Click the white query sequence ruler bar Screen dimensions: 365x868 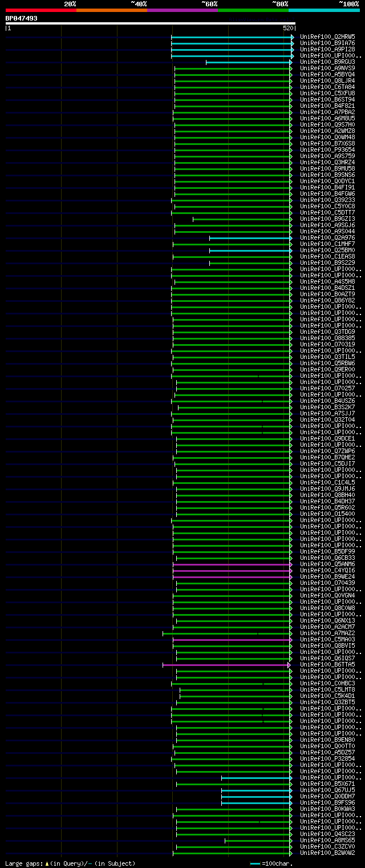(x=150, y=24)
